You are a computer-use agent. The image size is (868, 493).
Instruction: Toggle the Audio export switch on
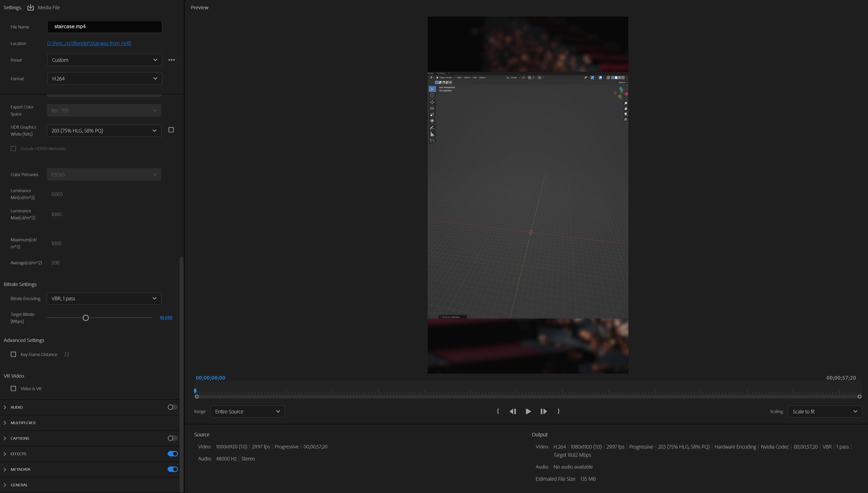pos(172,407)
